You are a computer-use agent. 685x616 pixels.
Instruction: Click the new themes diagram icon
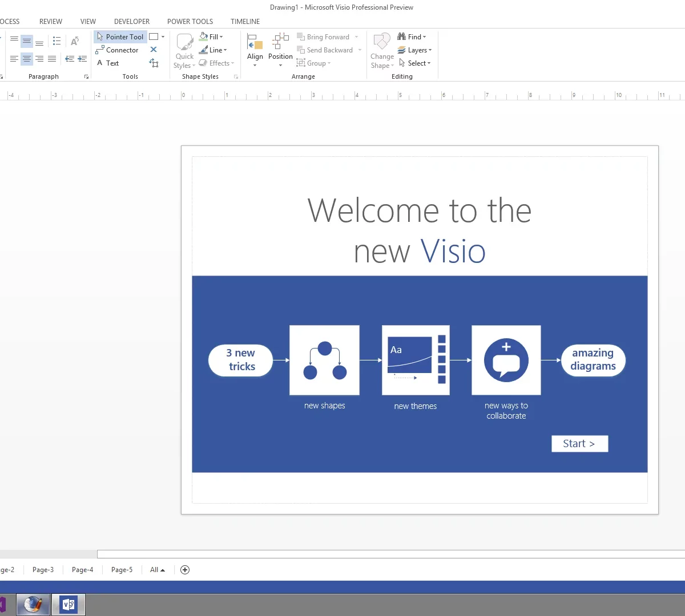(416, 360)
